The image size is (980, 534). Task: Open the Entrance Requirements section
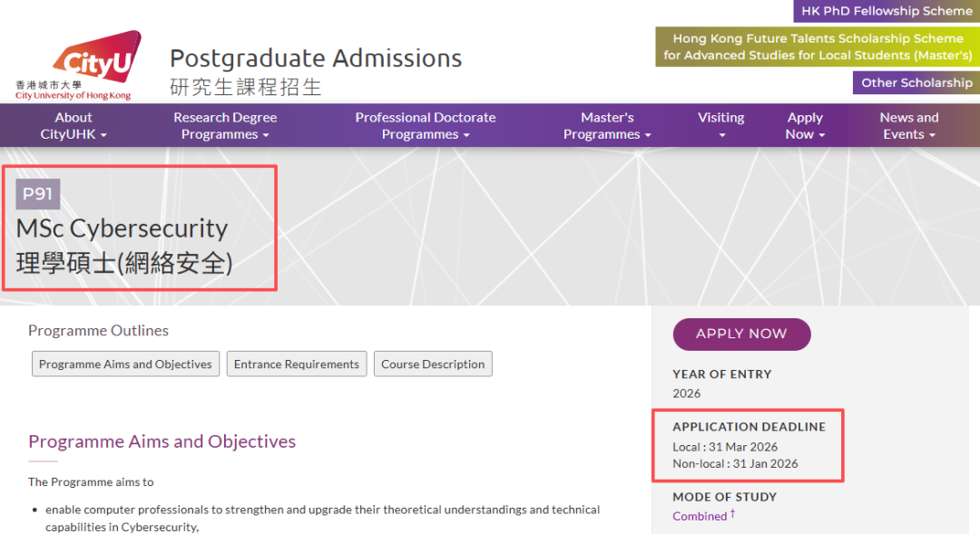coord(297,364)
